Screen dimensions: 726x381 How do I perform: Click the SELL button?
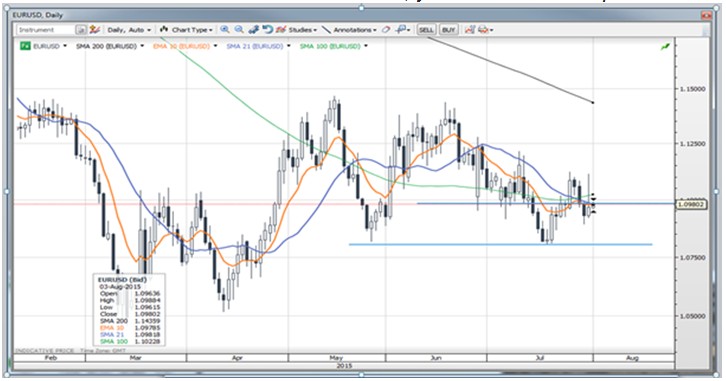pyautogui.click(x=426, y=30)
